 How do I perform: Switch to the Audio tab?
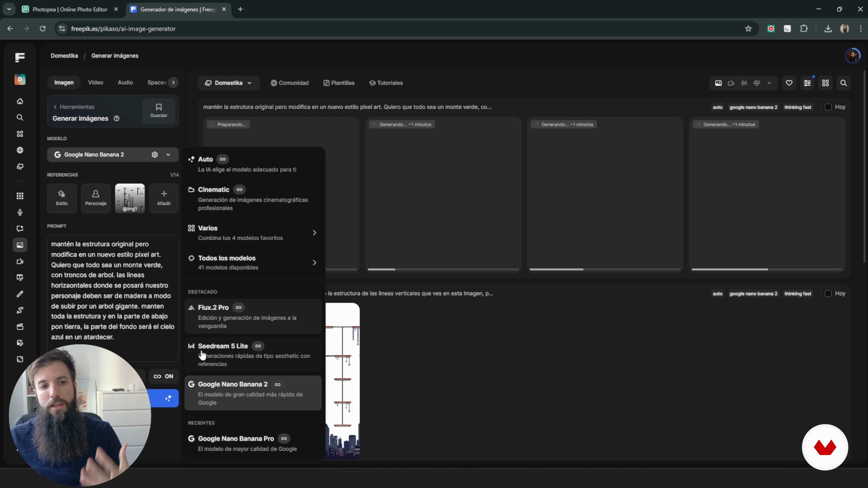pyautogui.click(x=125, y=82)
